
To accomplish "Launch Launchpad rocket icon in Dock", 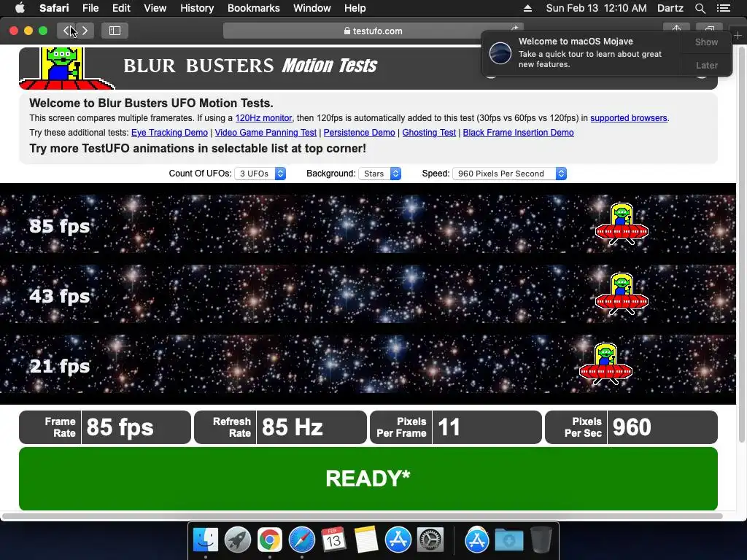I will coord(238,540).
